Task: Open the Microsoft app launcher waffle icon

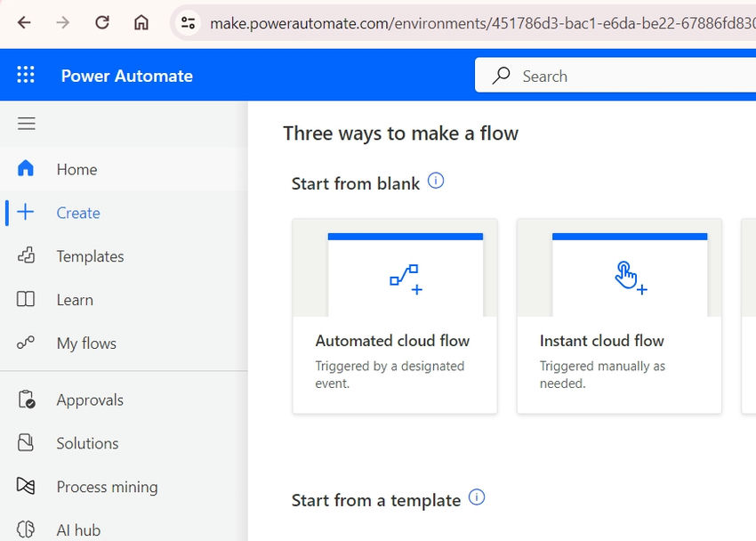Action: 26,75
